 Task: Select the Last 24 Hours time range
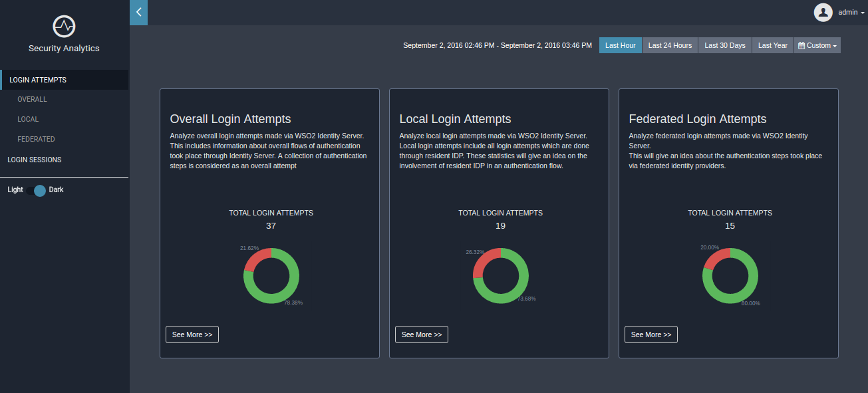[670, 46]
